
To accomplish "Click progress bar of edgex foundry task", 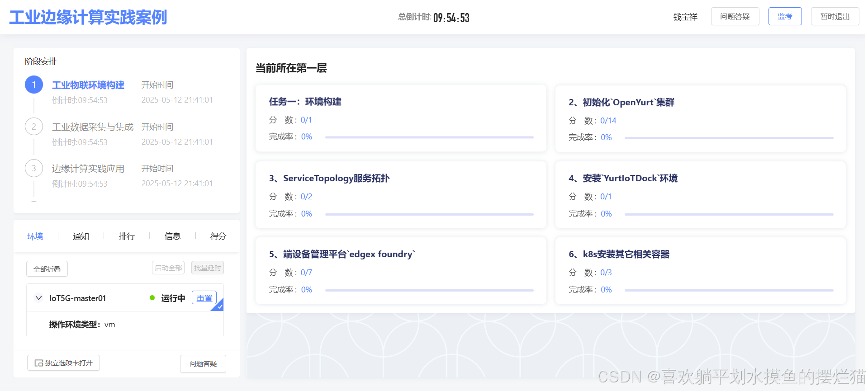I will click(x=429, y=290).
